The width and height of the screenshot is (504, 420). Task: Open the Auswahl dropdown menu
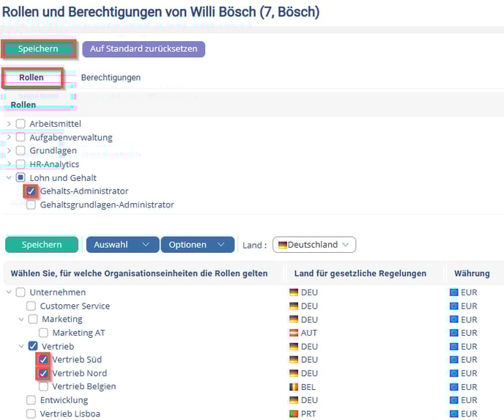pos(122,245)
